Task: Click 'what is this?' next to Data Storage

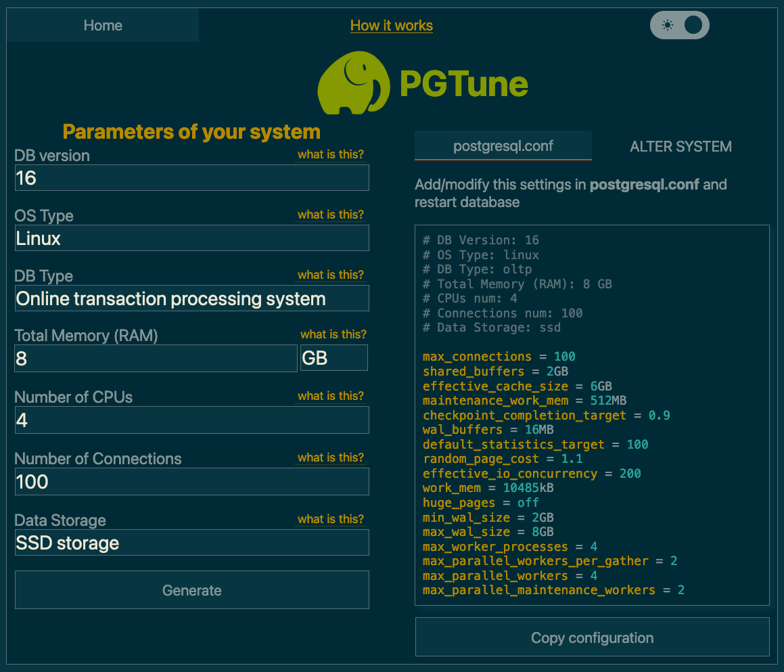Action: point(331,519)
